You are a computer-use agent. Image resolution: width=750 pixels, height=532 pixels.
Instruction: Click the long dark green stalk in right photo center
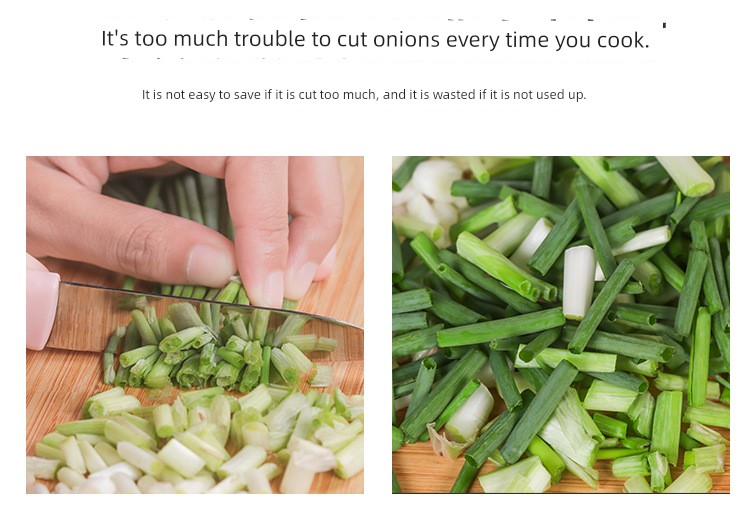click(501, 328)
